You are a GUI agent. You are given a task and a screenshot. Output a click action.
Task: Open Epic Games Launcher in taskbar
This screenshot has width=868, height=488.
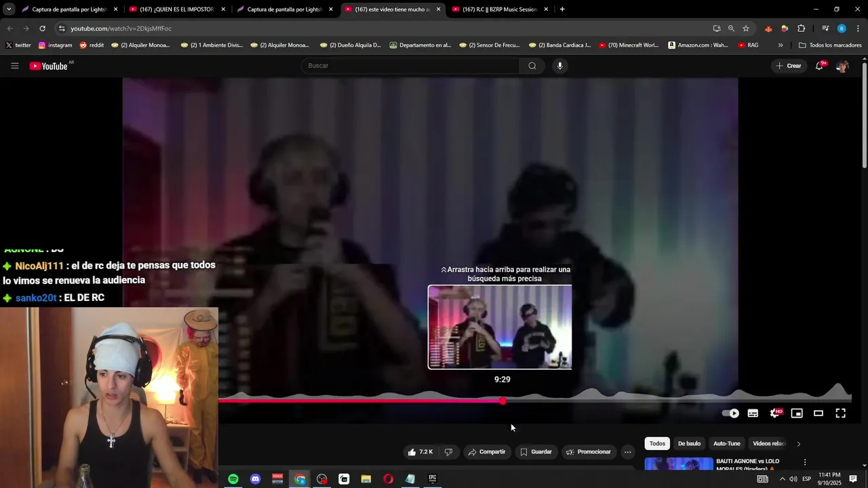point(433,479)
